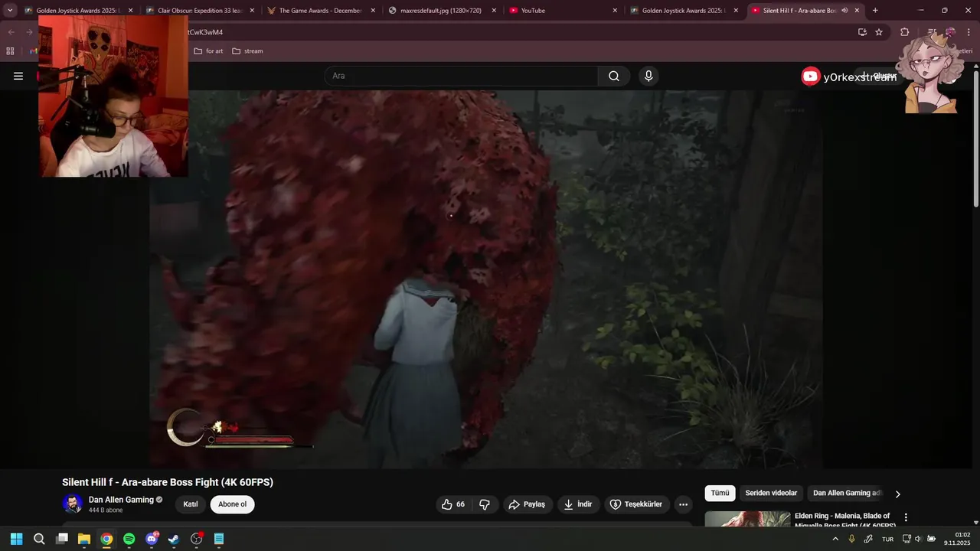Open Google Chrome from the taskbar
Viewport: 980px width, 551px height.
(x=106, y=539)
